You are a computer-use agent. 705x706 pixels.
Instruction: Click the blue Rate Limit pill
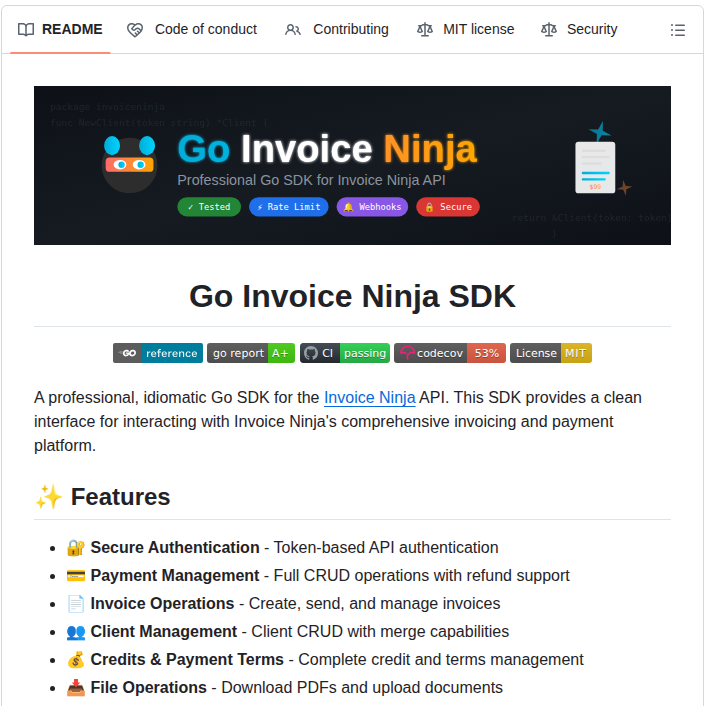pyautogui.click(x=289, y=207)
